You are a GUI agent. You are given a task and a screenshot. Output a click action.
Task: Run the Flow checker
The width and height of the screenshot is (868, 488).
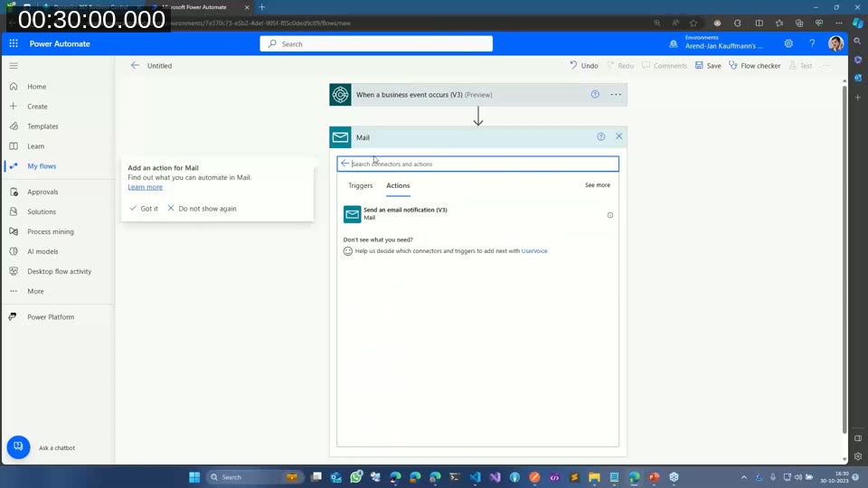754,65
